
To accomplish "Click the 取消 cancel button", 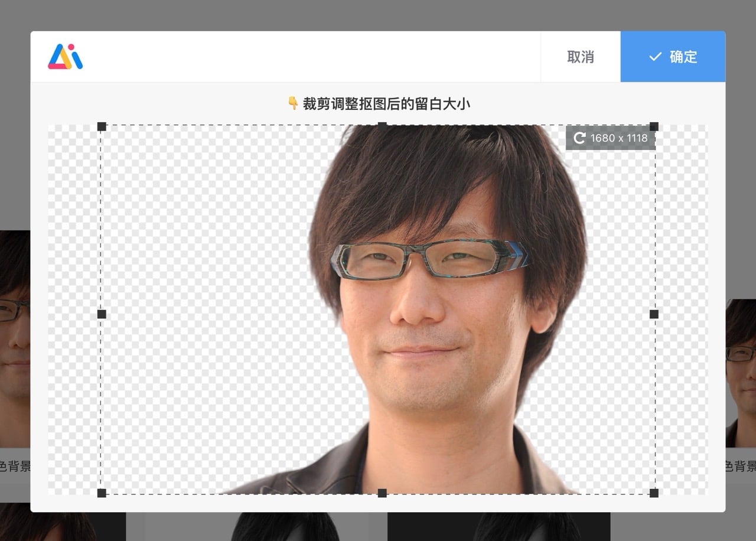I will [581, 57].
